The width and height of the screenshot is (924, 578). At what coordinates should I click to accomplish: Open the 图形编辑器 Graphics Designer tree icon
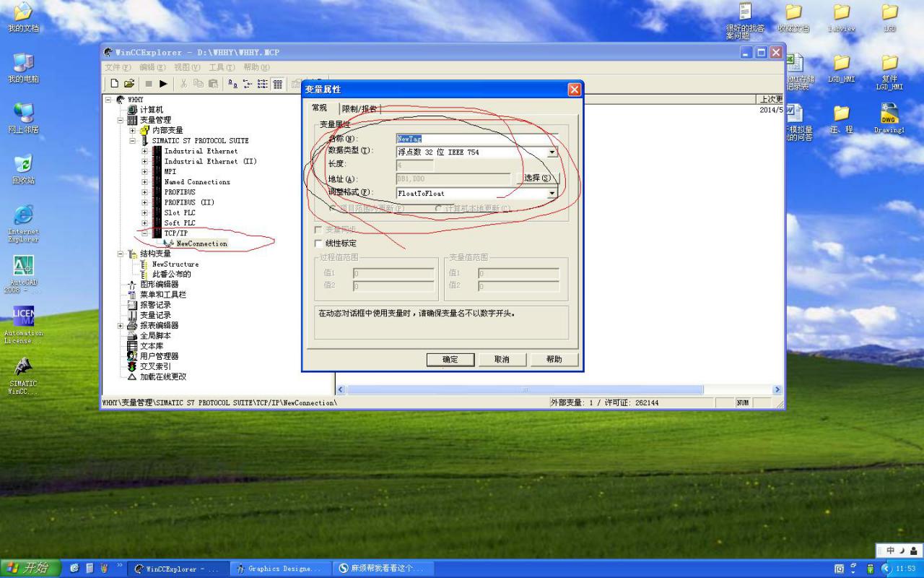pyautogui.click(x=132, y=285)
